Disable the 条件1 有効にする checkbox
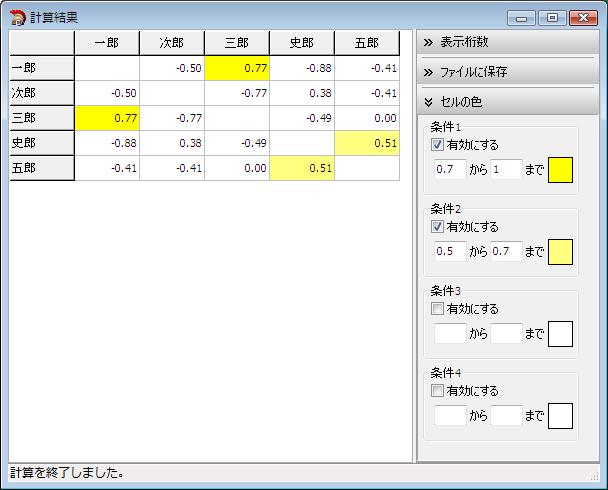 (437, 145)
